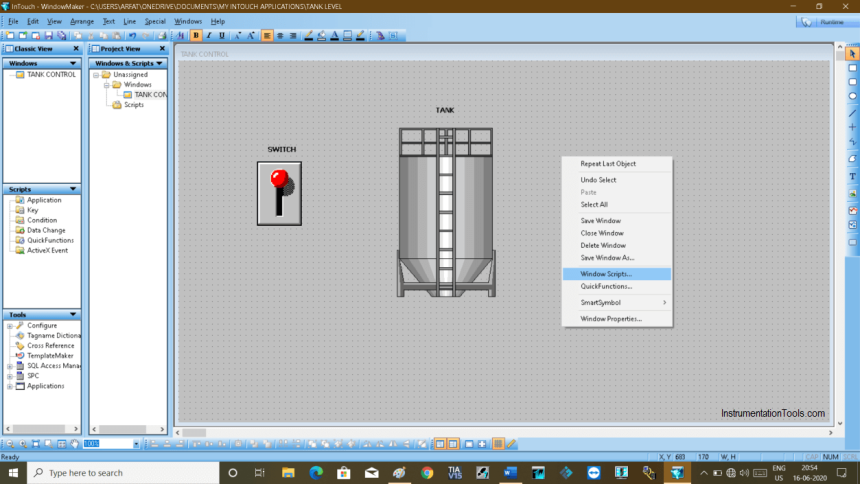
Task: Select the Rectangle drawing tool
Action: [x=852, y=68]
